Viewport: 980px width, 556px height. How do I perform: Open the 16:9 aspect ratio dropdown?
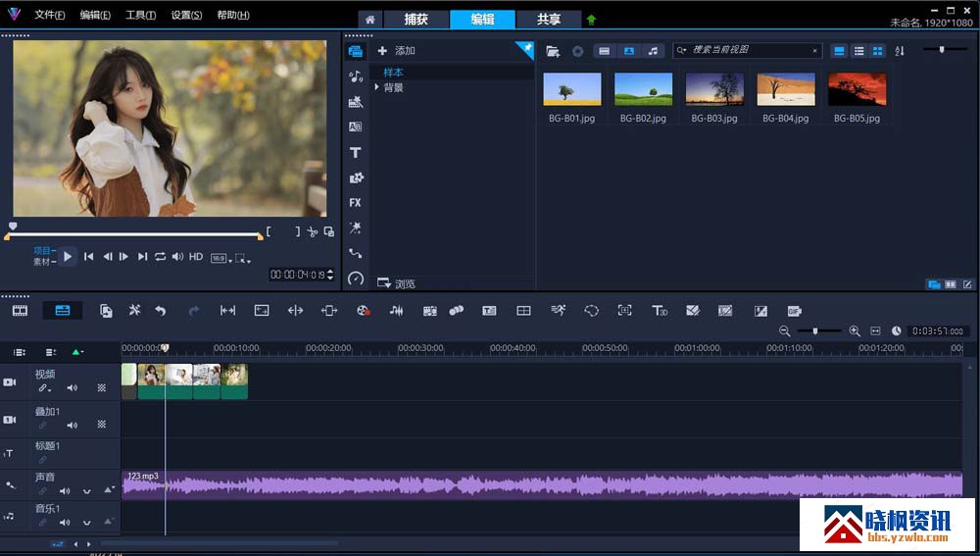[x=221, y=258]
